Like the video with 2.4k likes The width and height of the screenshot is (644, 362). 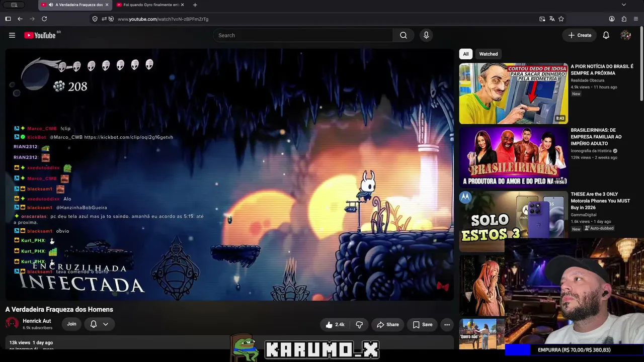click(335, 325)
